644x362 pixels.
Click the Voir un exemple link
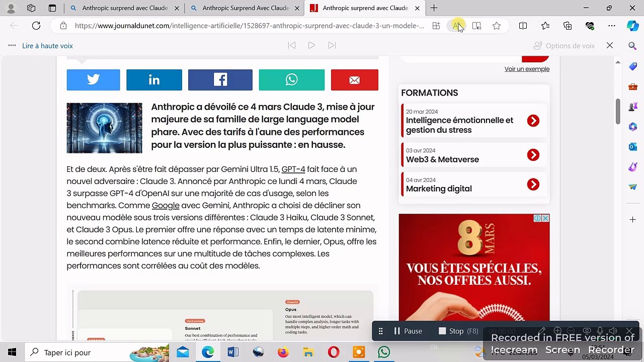click(527, 69)
